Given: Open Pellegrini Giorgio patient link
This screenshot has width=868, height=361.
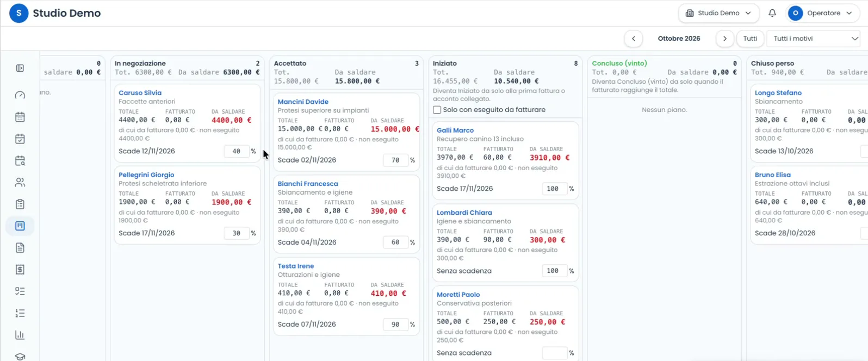Looking at the screenshot, I should click(146, 175).
